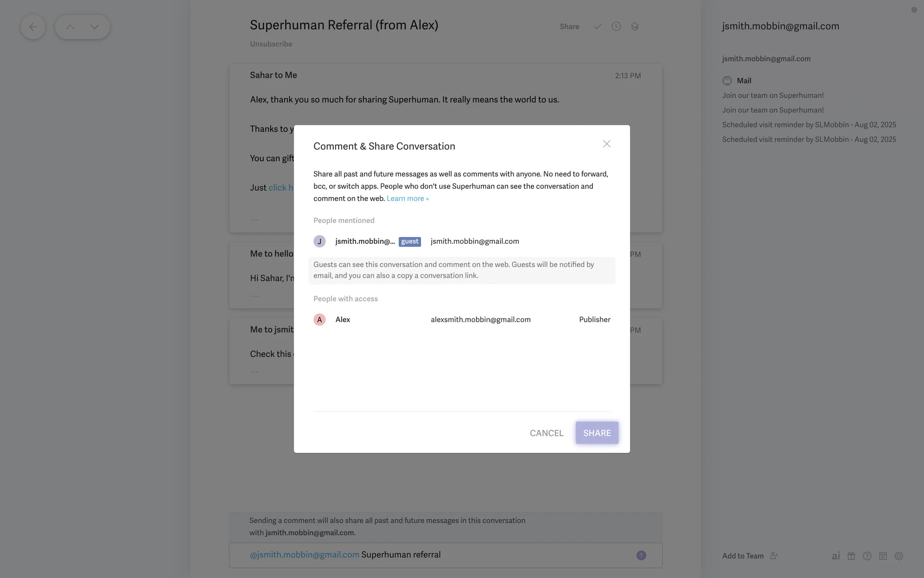Open the calendar icon in bottom bar
The width and height of the screenshot is (924, 578).
tap(883, 556)
